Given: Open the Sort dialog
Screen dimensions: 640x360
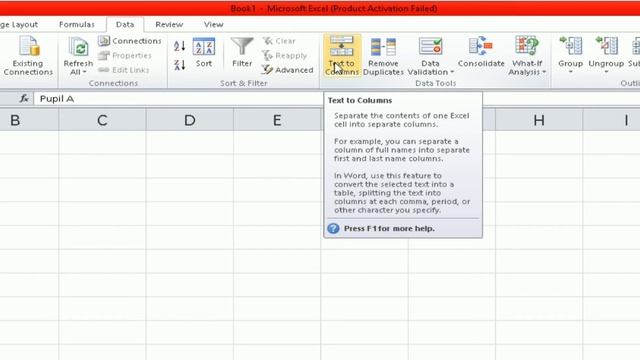Looking at the screenshot, I should coord(204,53).
